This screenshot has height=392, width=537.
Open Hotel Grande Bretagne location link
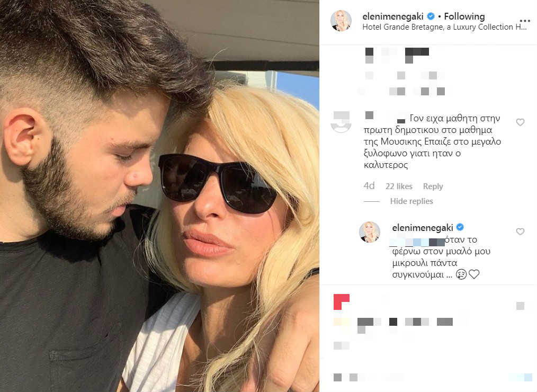click(444, 27)
